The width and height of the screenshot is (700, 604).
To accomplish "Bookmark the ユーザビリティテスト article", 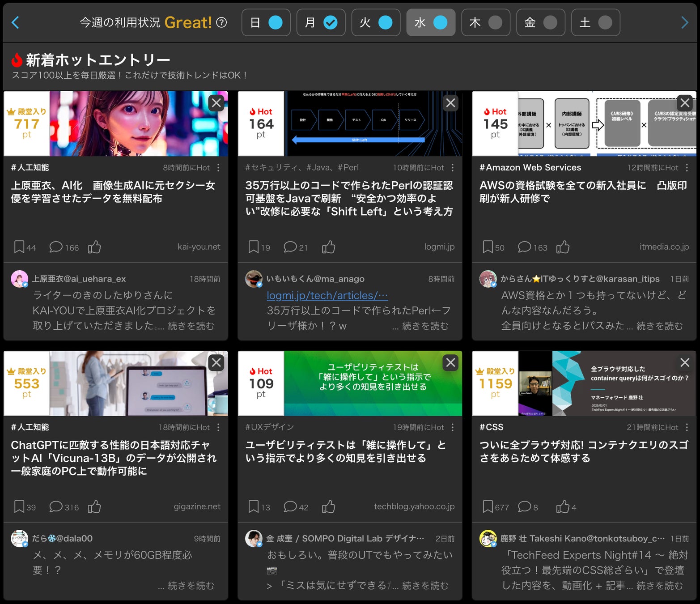I will (254, 506).
